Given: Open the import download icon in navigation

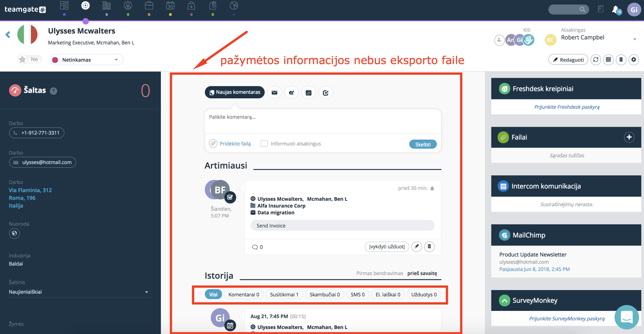Looking at the screenshot, I should click(191, 6).
